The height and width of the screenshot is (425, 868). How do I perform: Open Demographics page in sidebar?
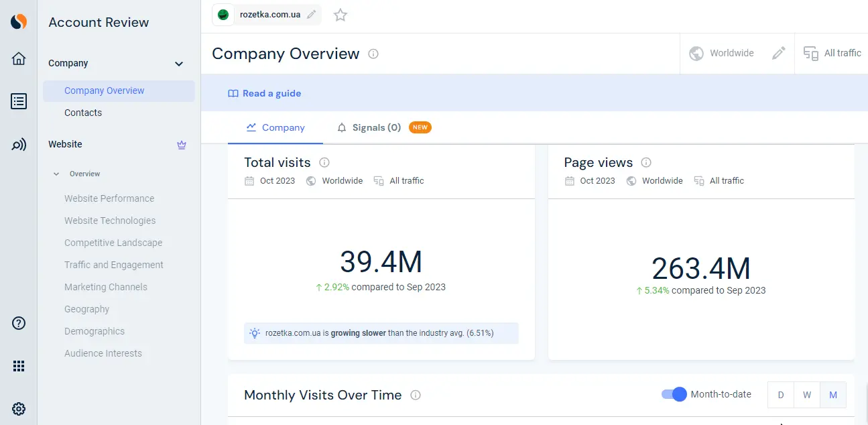point(95,331)
